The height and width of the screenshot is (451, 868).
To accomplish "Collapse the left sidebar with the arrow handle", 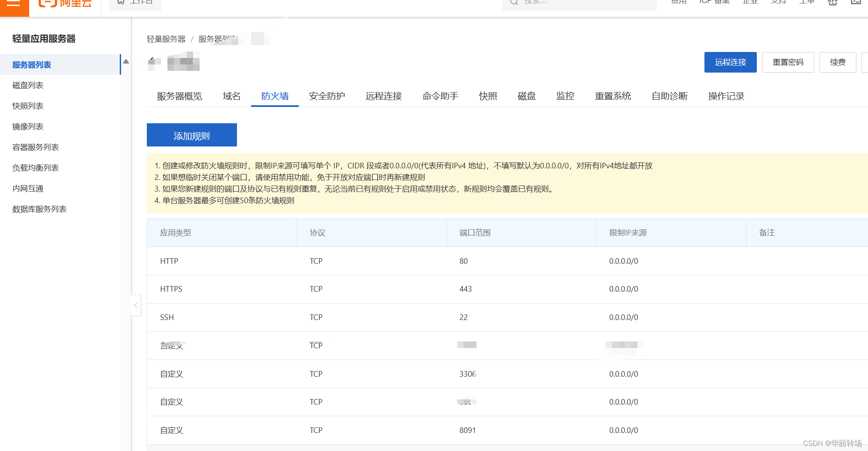I will (x=136, y=305).
